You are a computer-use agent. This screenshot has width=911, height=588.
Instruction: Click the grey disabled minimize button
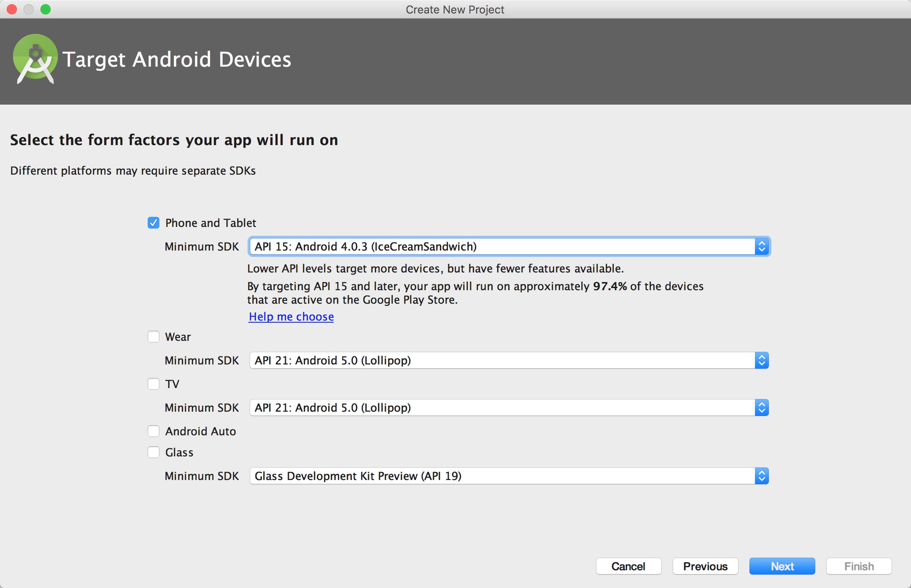[29, 9]
